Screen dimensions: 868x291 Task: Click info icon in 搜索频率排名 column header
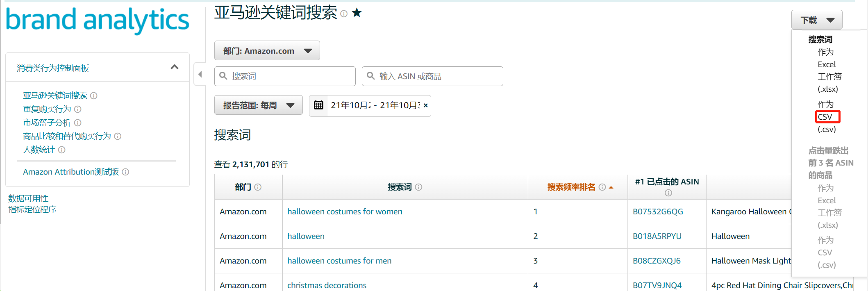(x=602, y=187)
